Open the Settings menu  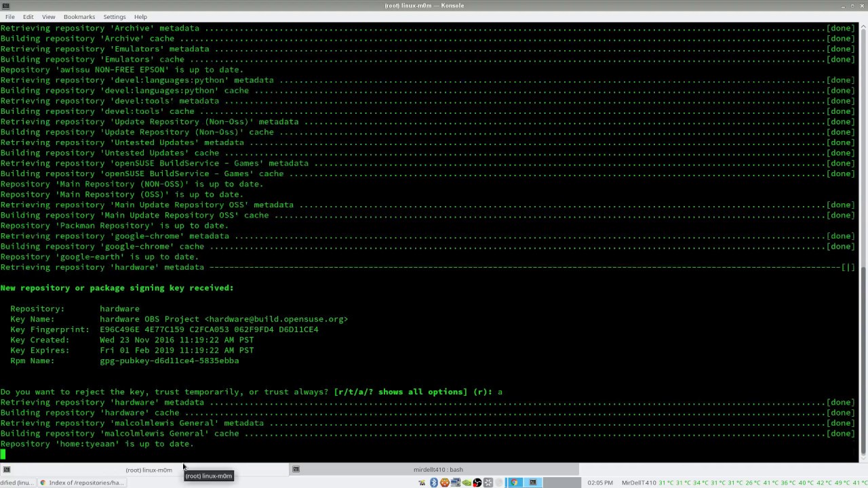[x=115, y=16]
